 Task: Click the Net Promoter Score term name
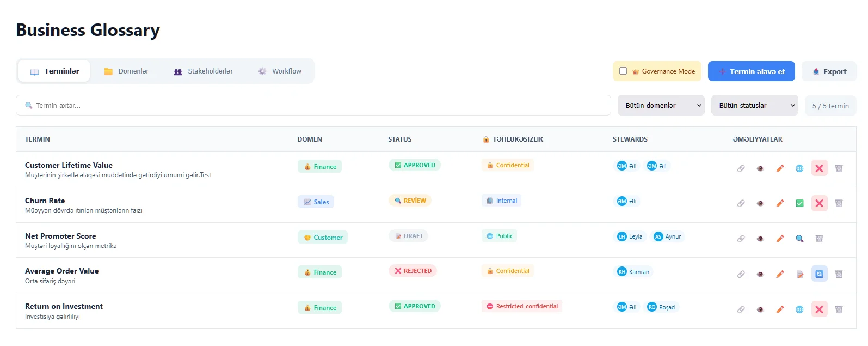pos(60,236)
